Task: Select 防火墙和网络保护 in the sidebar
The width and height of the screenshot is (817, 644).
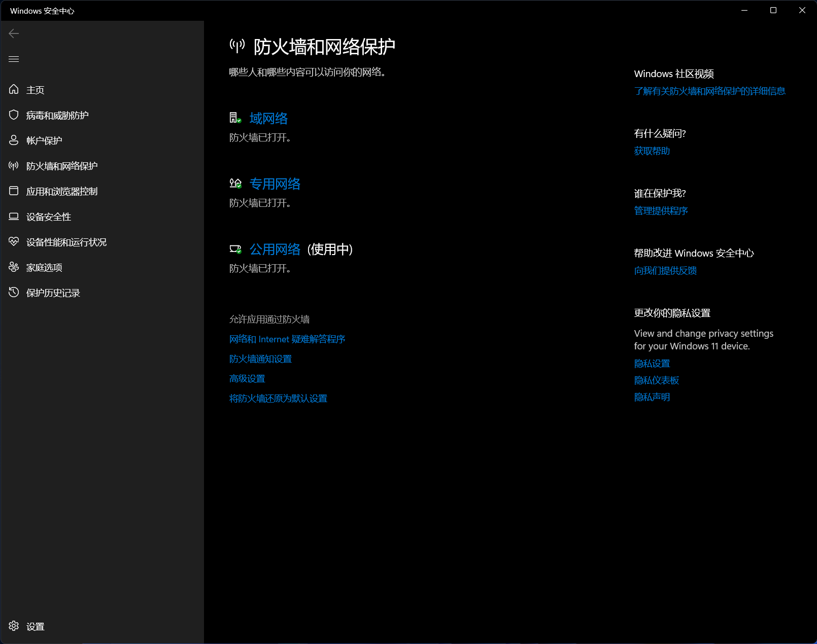Action: pyautogui.click(x=61, y=166)
